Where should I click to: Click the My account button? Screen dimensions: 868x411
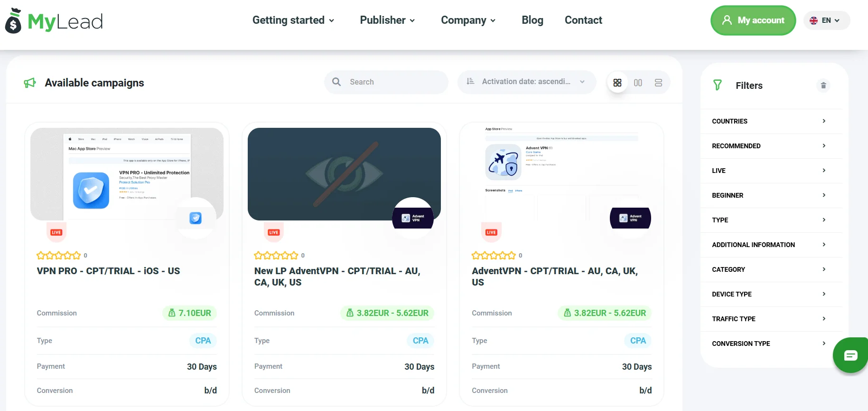pos(753,20)
